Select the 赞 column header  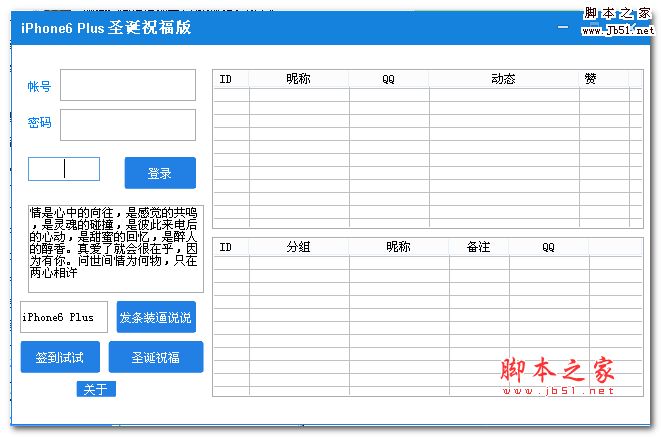pos(604,79)
